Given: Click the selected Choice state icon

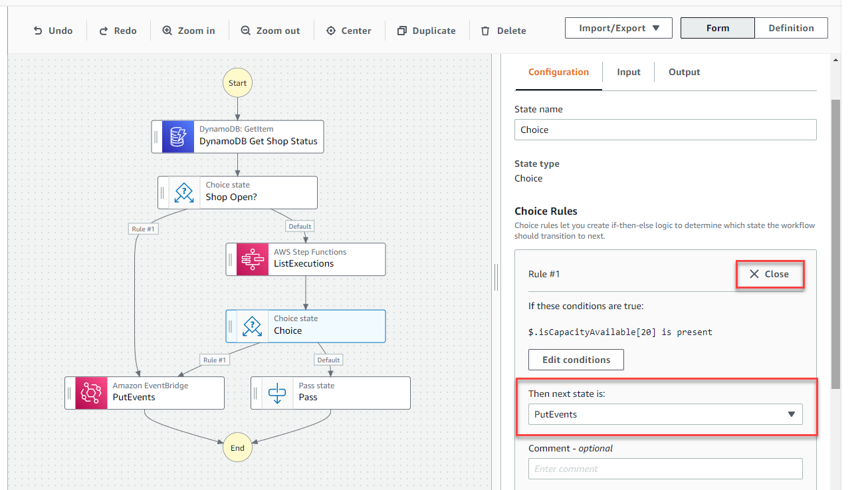Looking at the screenshot, I should [x=253, y=326].
